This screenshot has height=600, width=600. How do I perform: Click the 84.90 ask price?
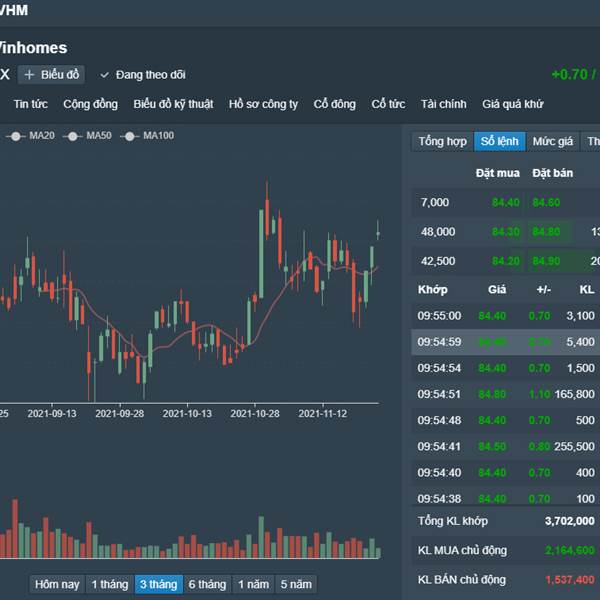pos(546,261)
